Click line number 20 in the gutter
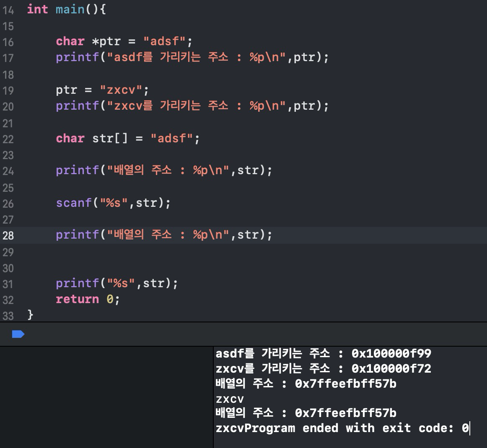This screenshot has height=448, width=487. 8,107
